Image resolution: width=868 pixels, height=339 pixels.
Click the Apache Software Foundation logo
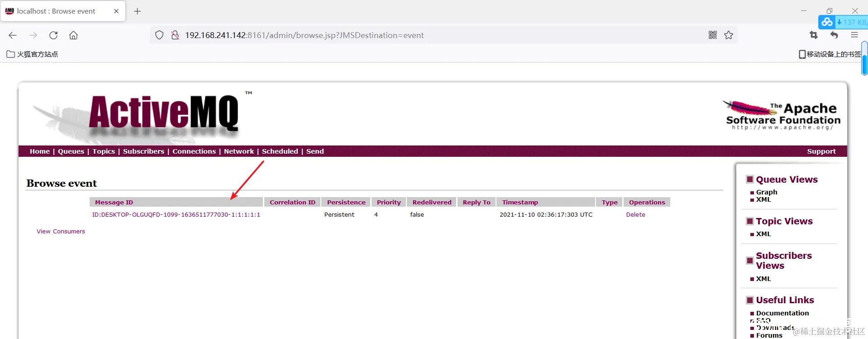782,116
